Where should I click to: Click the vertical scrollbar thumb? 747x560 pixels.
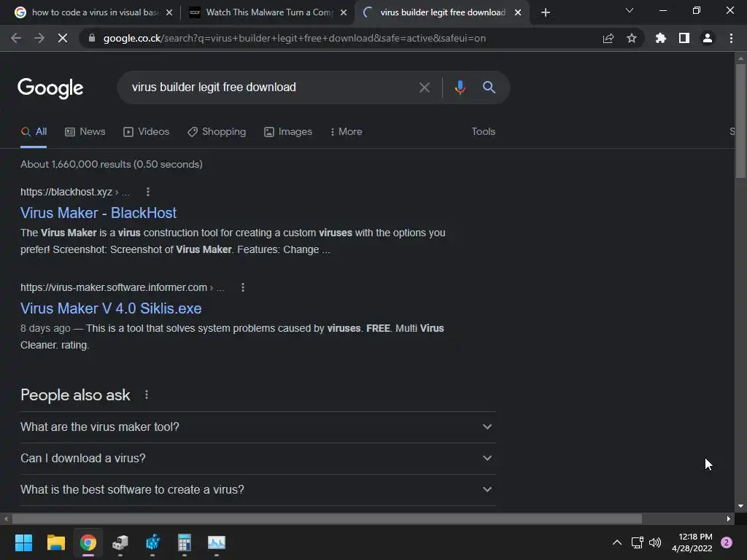(740, 121)
